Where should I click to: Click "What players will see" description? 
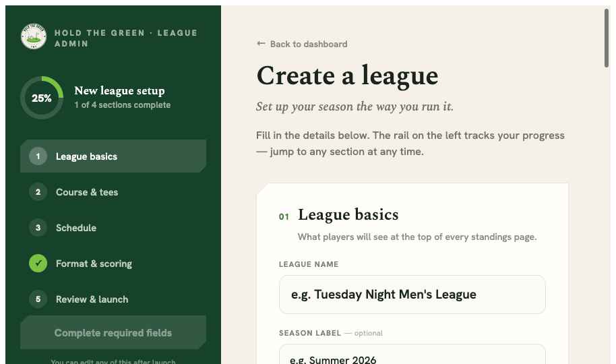417,237
